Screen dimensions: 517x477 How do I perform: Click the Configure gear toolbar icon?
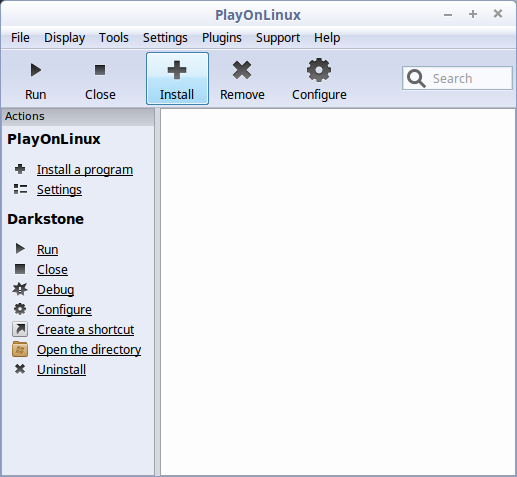tap(319, 70)
